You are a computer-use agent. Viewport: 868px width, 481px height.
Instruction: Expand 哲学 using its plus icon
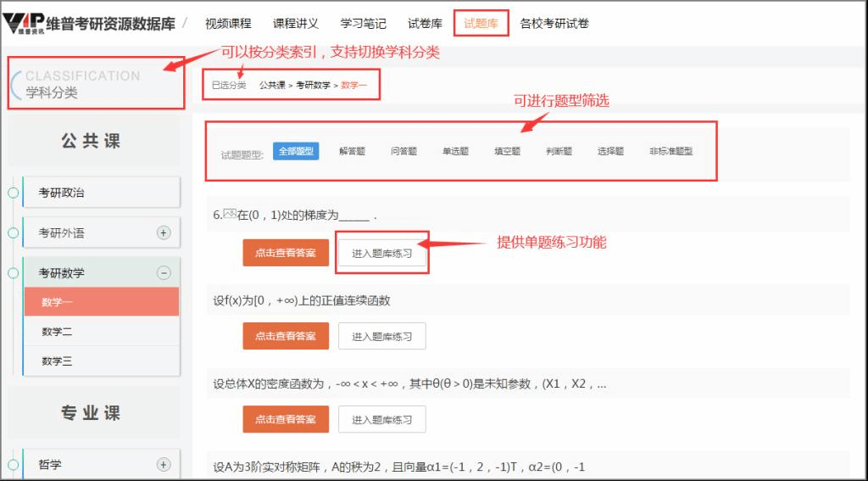(x=164, y=465)
